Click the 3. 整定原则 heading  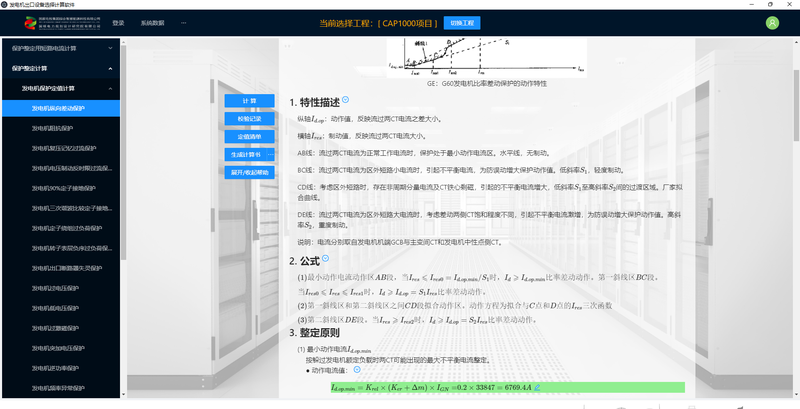(x=314, y=333)
